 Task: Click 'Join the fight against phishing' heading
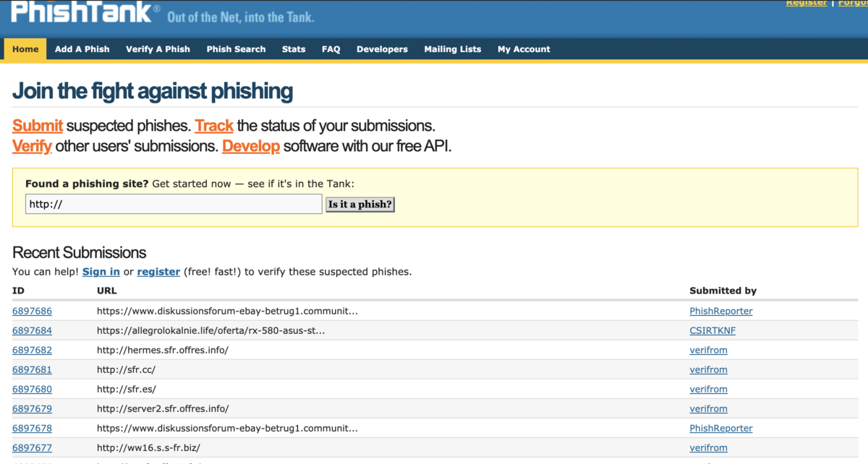[153, 91]
